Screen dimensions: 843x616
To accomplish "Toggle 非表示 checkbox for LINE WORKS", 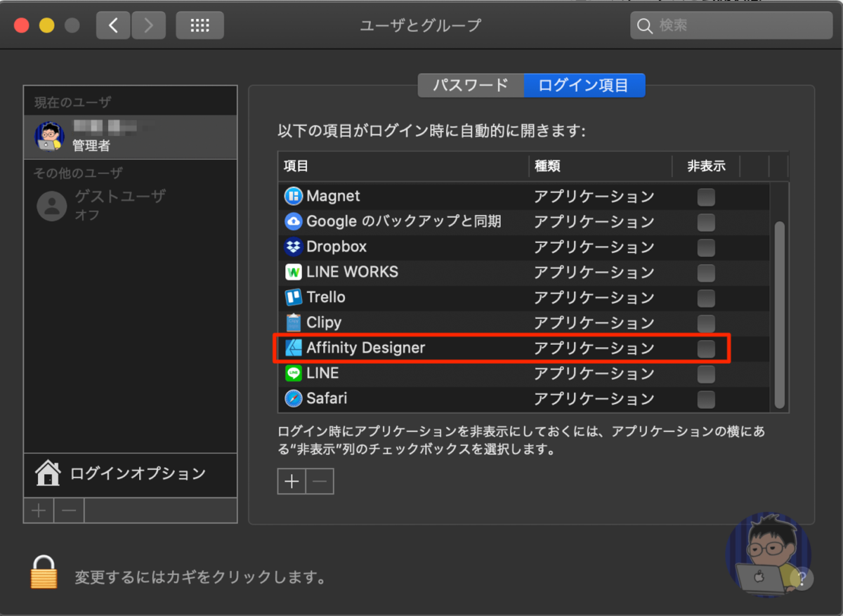I will point(706,273).
